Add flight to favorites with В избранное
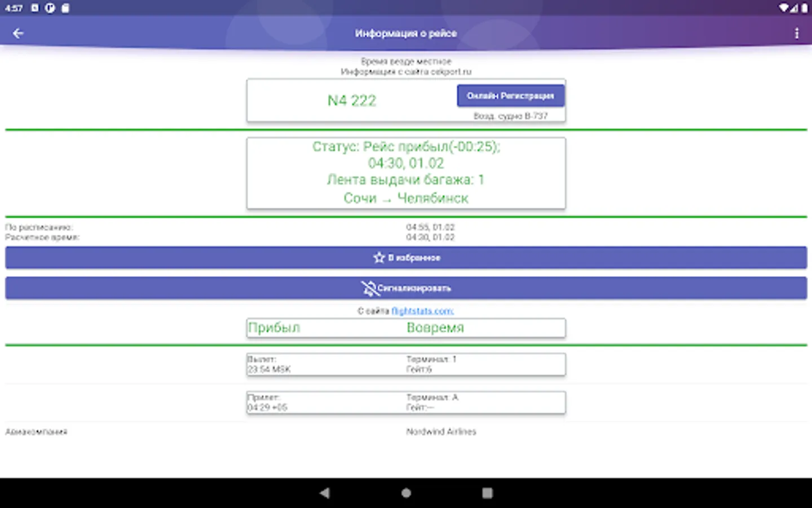Screen dimensions: 812x508 click(406, 257)
